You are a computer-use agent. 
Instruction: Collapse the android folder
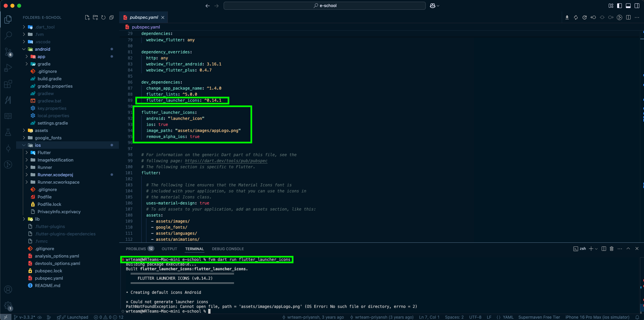tap(42, 49)
